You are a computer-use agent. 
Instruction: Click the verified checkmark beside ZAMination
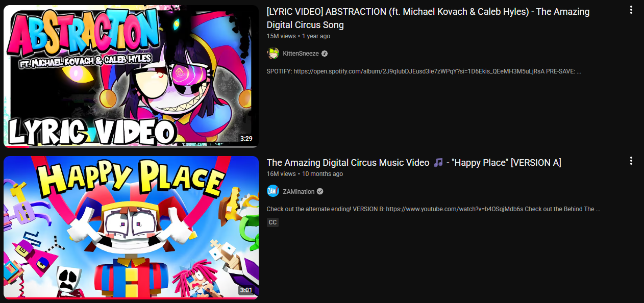(x=320, y=191)
